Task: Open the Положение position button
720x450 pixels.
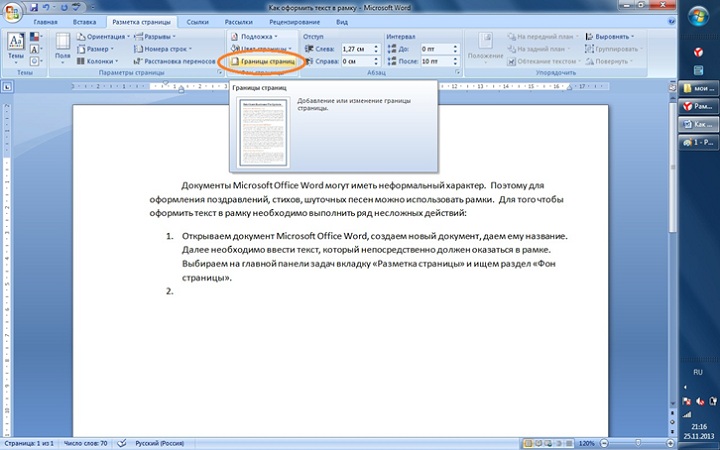Action: click(485, 49)
